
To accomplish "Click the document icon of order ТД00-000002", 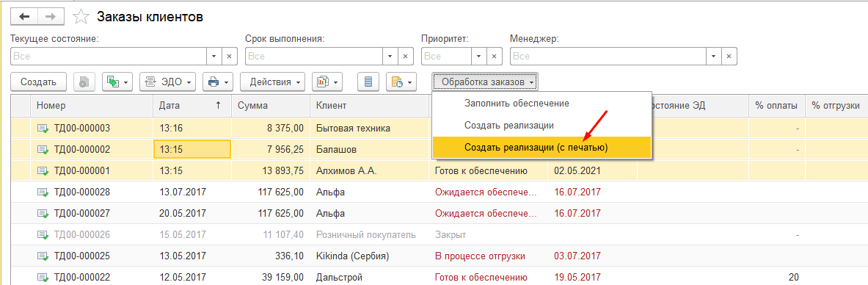I will pyautogui.click(x=43, y=150).
